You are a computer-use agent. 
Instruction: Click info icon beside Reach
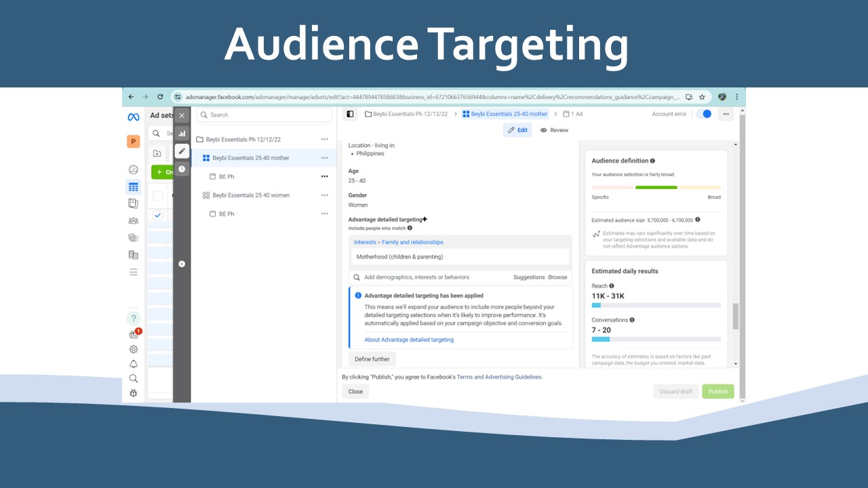(x=612, y=286)
